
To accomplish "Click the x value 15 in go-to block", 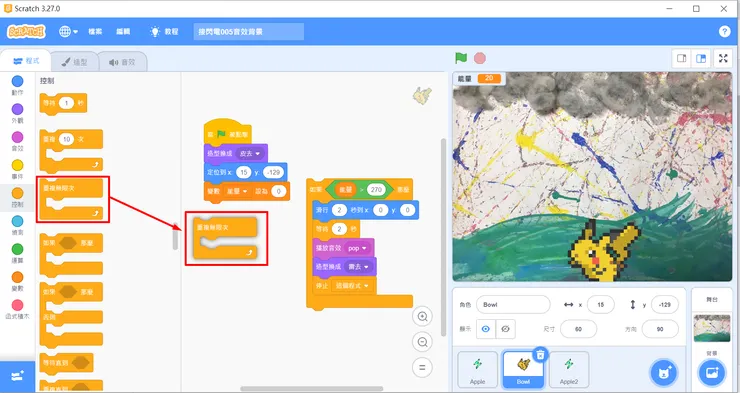I will click(x=243, y=172).
